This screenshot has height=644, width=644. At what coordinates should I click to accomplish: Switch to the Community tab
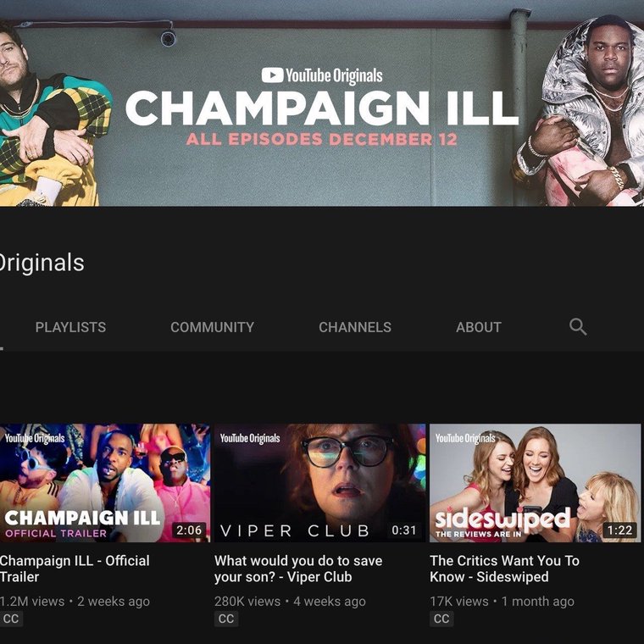(213, 327)
